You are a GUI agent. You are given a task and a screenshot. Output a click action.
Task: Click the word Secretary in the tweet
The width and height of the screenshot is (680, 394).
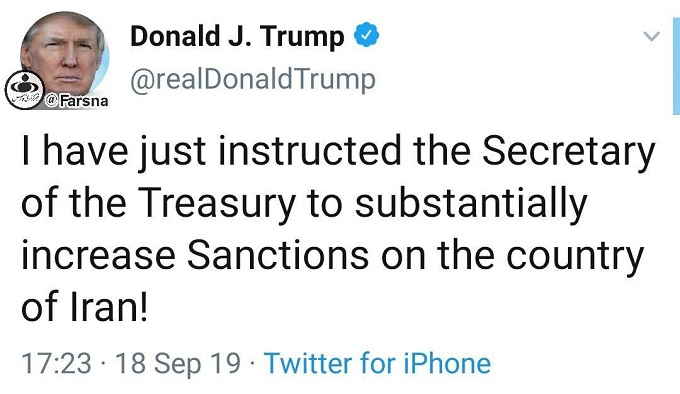[x=569, y=152]
